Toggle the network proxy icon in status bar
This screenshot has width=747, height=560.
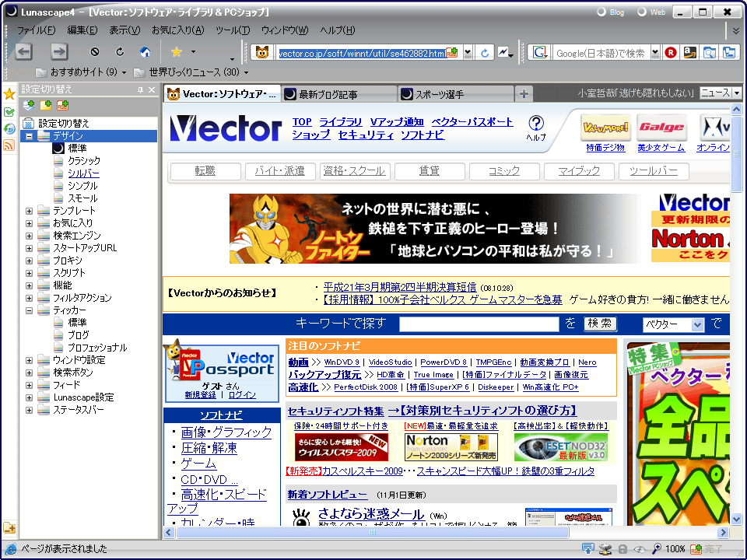605,549
